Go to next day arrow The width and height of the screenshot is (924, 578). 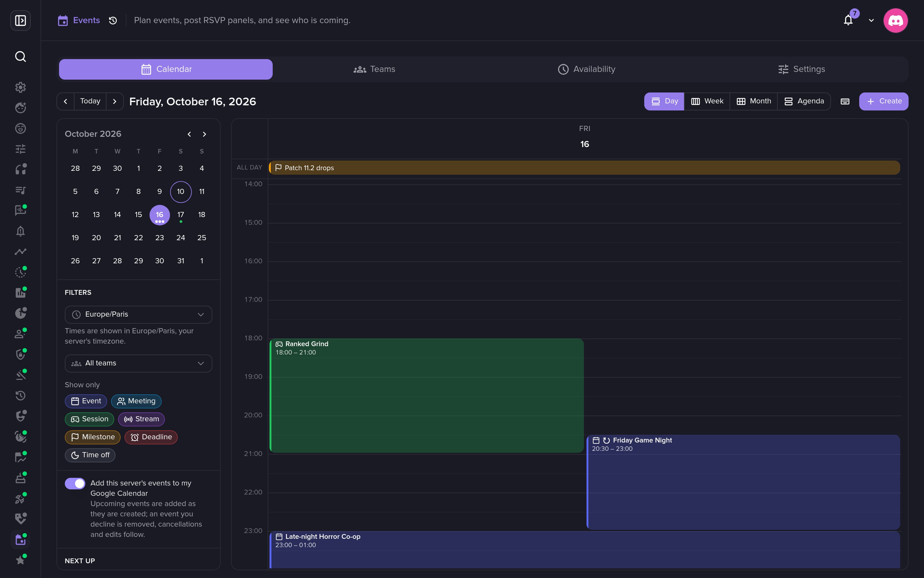coord(115,101)
